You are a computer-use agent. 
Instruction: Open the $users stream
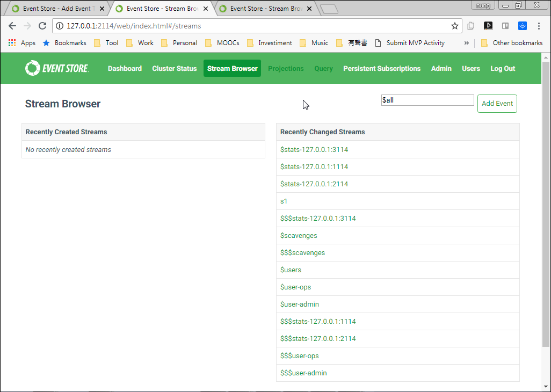tap(291, 270)
